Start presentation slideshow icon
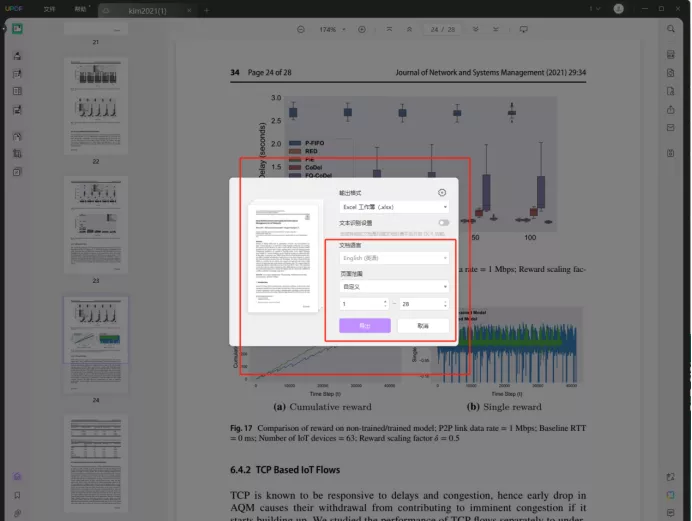The image size is (692, 521). tap(523, 30)
